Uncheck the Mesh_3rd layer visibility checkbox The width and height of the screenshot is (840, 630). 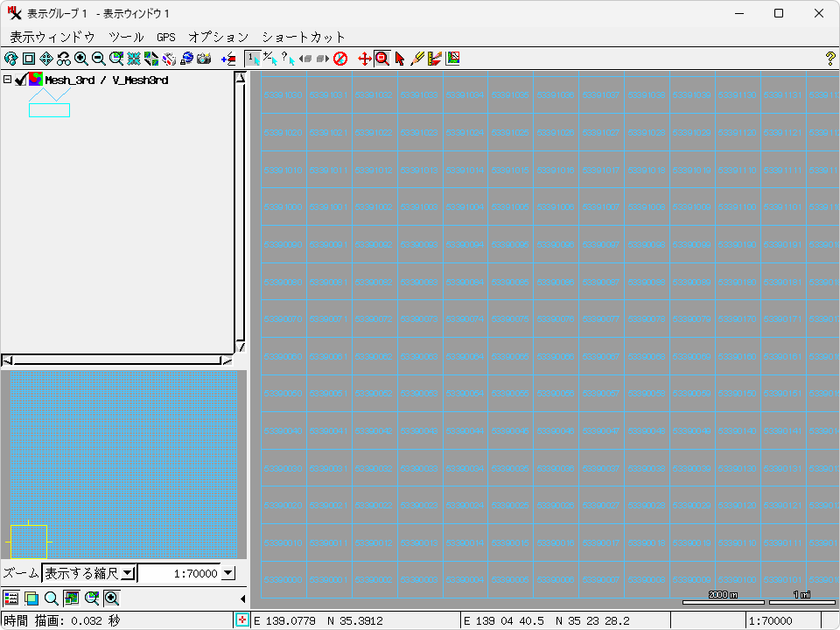coord(21,80)
